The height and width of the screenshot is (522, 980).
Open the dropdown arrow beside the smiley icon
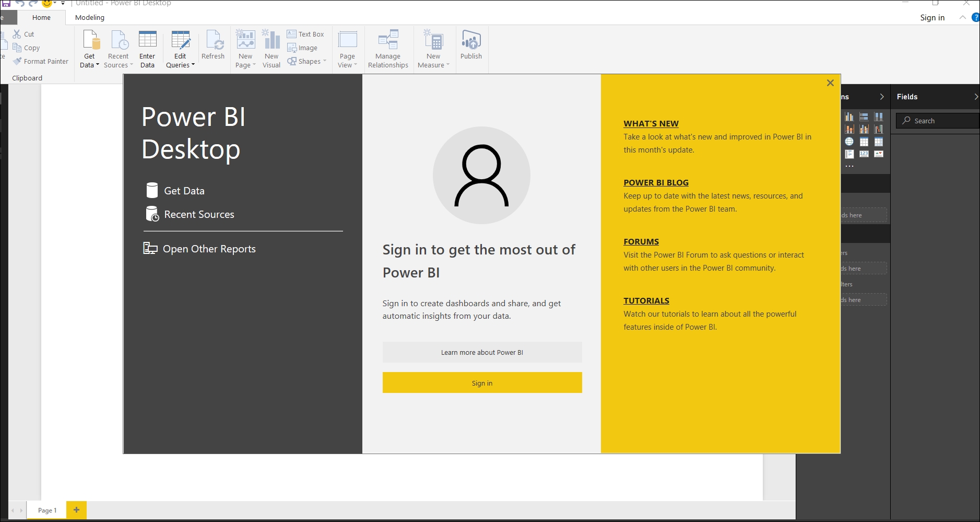(55, 3)
